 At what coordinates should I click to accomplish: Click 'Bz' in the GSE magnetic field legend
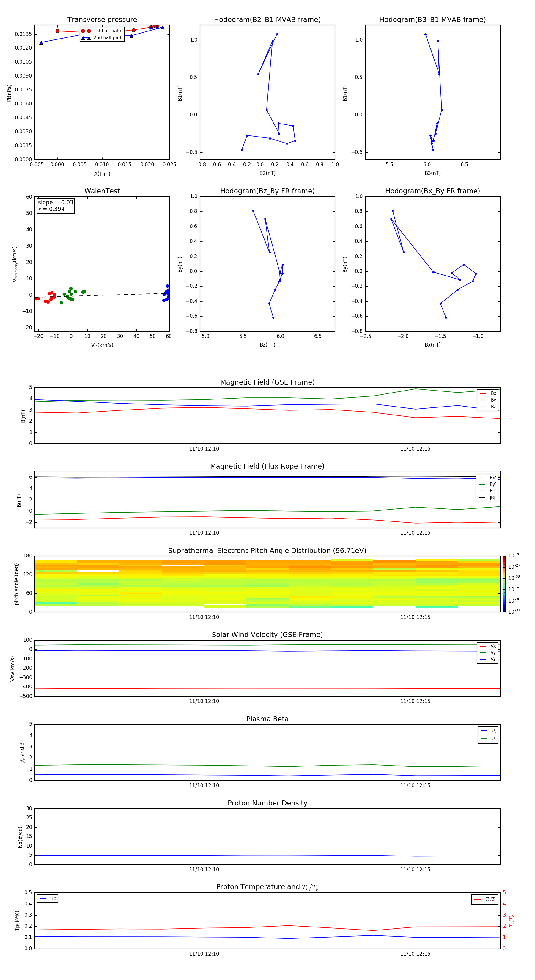[x=488, y=407]
